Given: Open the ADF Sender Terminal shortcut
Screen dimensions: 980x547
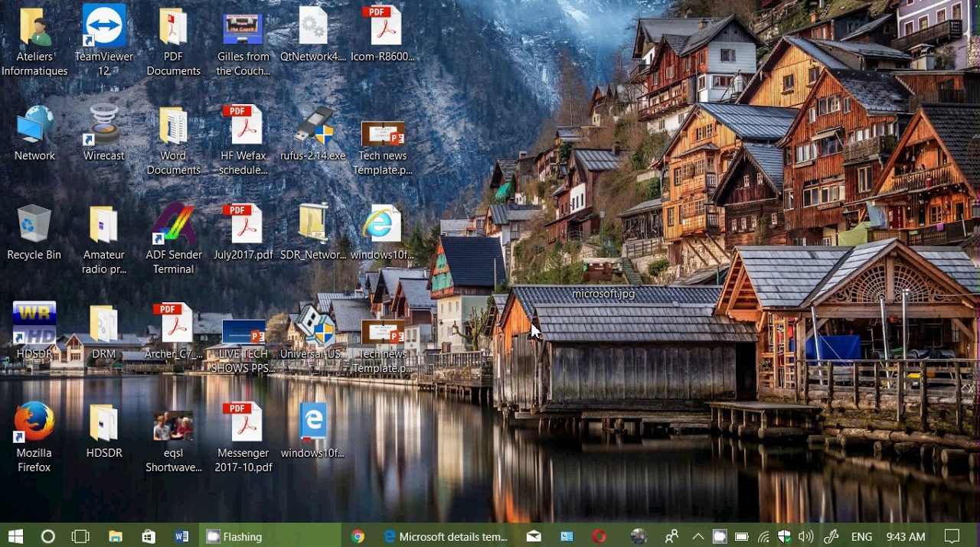Looking at the screenshot, I should coord(173,225).
